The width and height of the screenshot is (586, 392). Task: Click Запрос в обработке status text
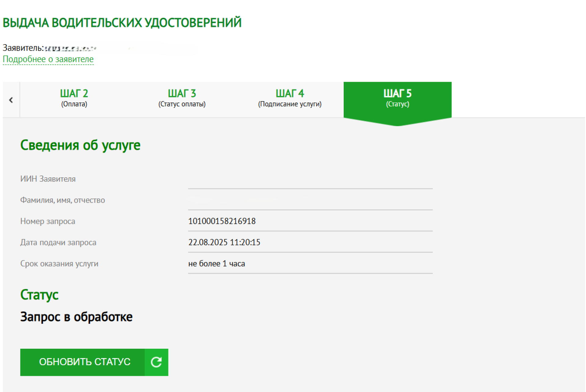76,317
